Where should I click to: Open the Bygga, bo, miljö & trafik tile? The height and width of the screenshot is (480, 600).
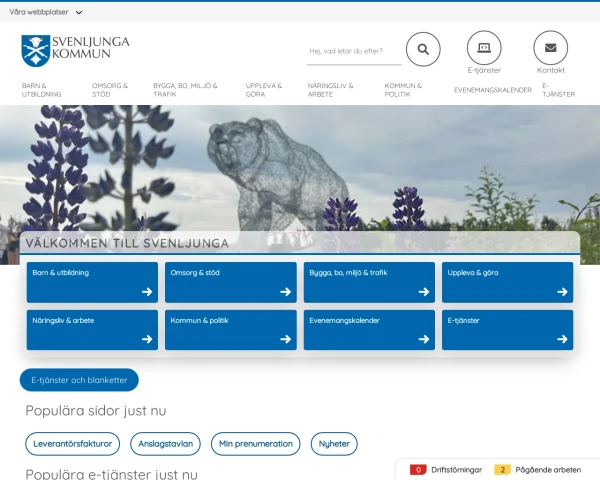(x=369, y=282)
